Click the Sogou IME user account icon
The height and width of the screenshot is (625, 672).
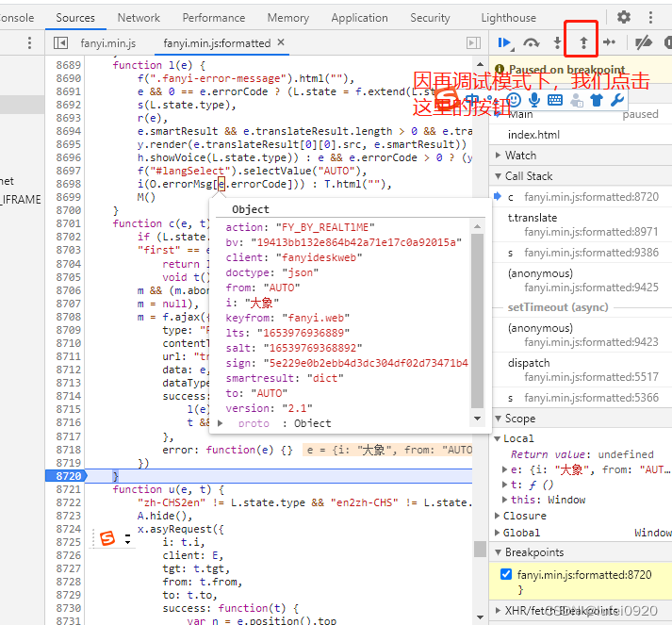point(577,100)
